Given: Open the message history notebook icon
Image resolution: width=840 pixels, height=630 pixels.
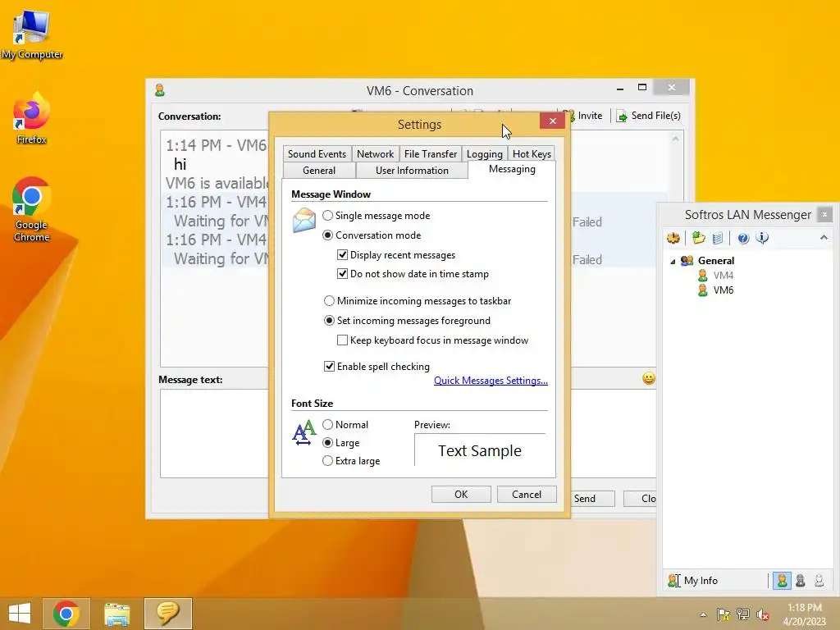Looking at the screenshot, I should [718, 238].
